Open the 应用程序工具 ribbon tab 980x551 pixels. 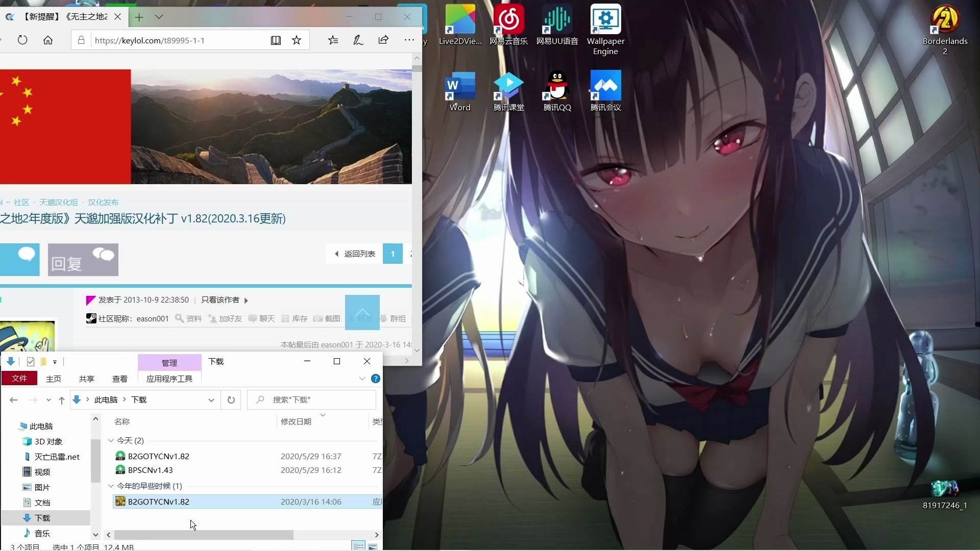pos(169,379)
